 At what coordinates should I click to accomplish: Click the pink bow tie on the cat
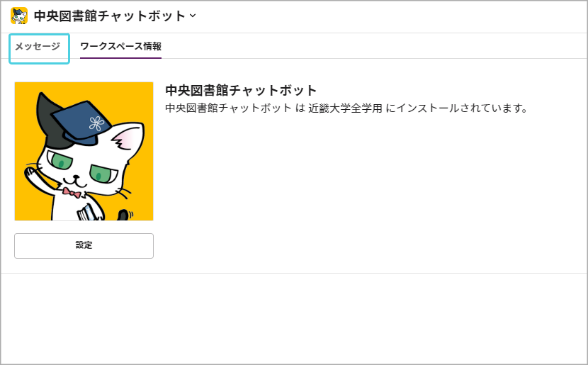click(72, 193)
